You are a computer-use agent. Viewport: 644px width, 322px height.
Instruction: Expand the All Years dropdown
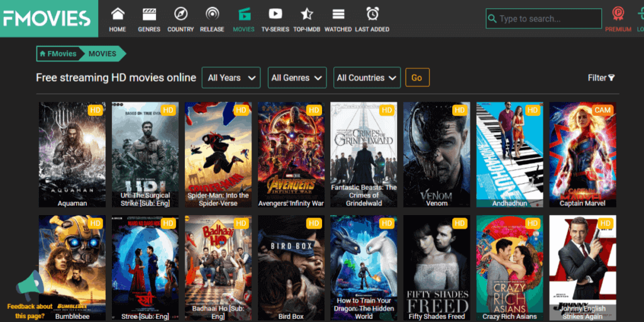tap(231, 78)
